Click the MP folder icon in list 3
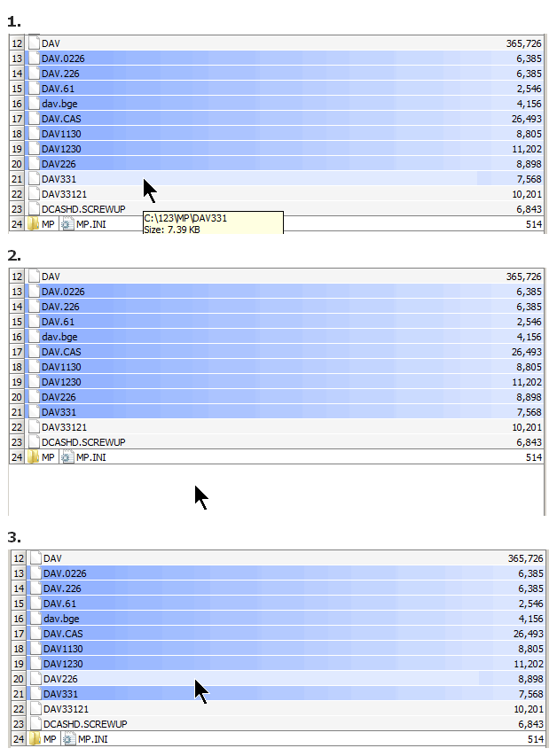Screen dimensions: 557x756 pos(35,739)
